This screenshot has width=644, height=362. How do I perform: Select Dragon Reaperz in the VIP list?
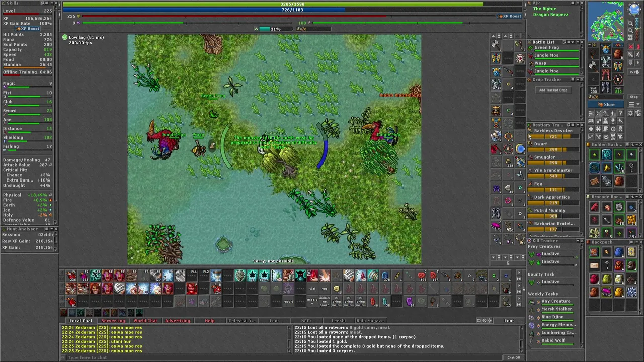(550, 14)
